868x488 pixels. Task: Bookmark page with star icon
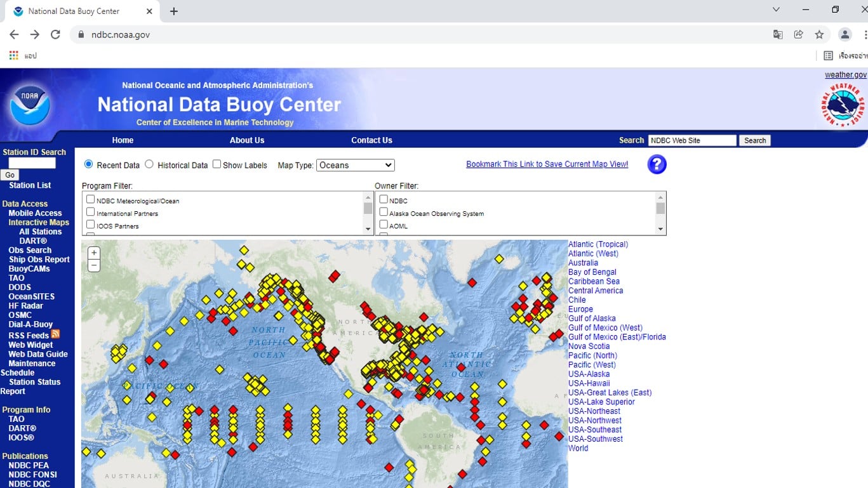click(x=819, y=34)
